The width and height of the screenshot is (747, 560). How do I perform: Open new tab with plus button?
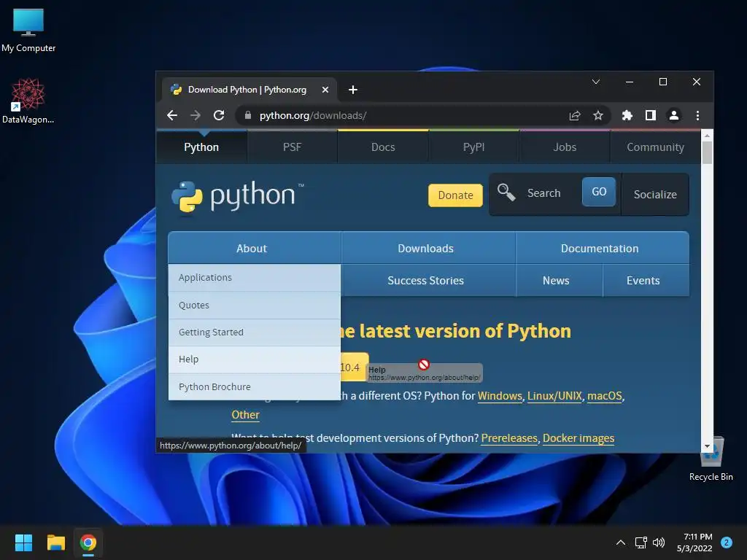(352, 90)
